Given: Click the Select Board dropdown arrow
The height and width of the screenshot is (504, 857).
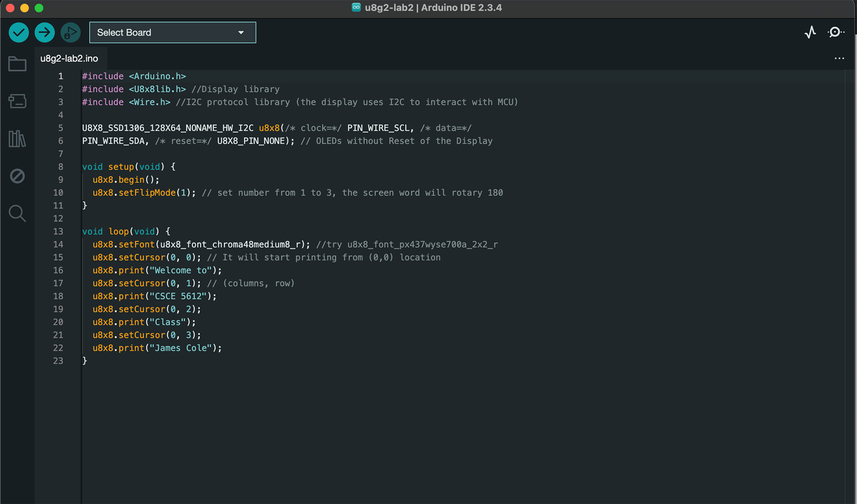Looking at the screenshot, I should point(241,33).
